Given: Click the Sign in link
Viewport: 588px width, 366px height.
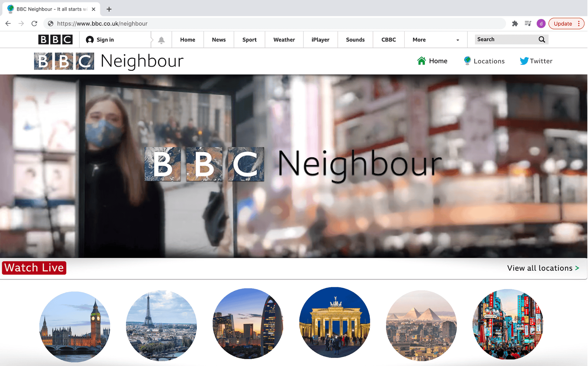Looking at the screenshot, I should pyautogui.click(x=105, y=40).
